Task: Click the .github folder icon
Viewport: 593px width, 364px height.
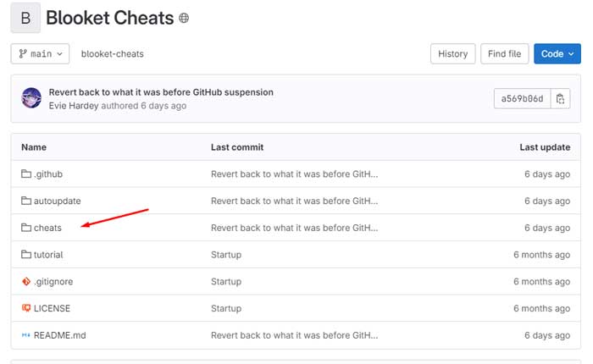Action: click(26, 174)
